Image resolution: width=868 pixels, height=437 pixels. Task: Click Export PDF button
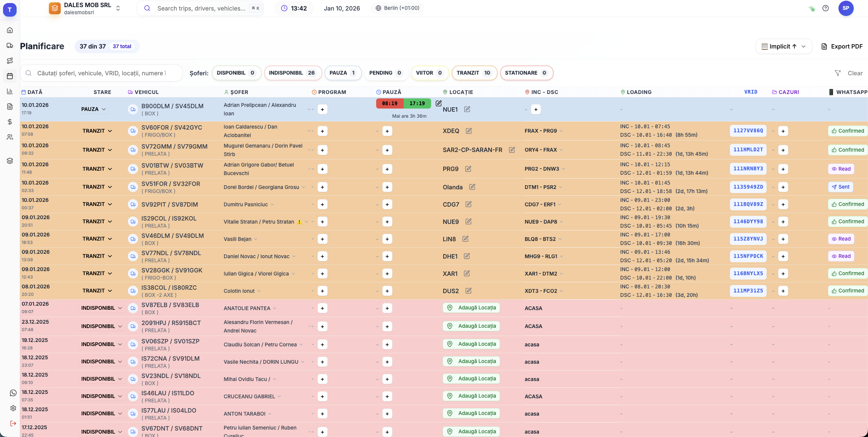842,46
